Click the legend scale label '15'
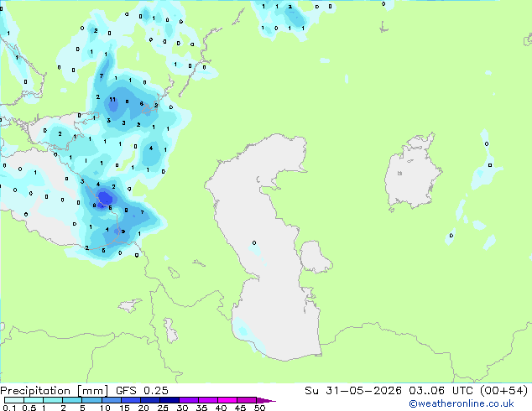Viewport: 532px width, 411px height. click(x=124, y=408)
